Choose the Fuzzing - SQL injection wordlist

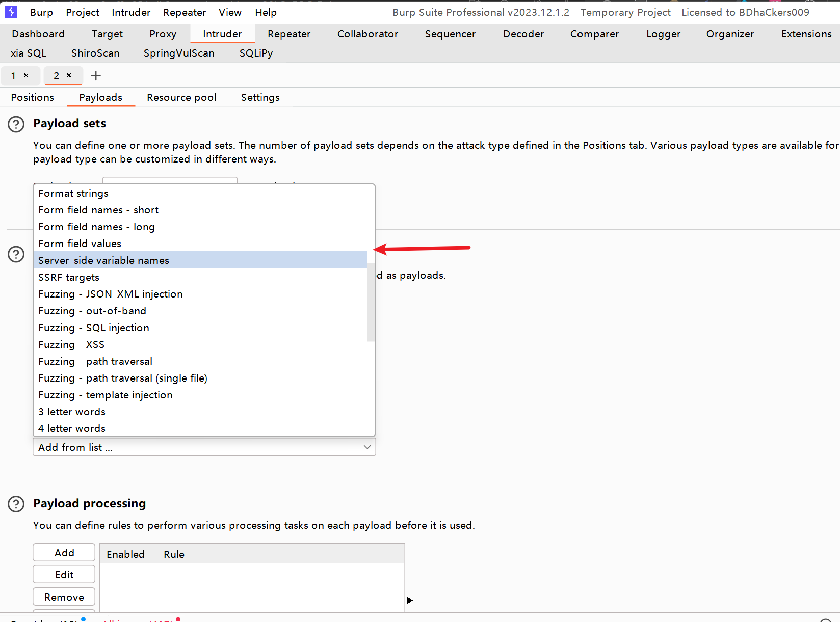click(93, 328)
